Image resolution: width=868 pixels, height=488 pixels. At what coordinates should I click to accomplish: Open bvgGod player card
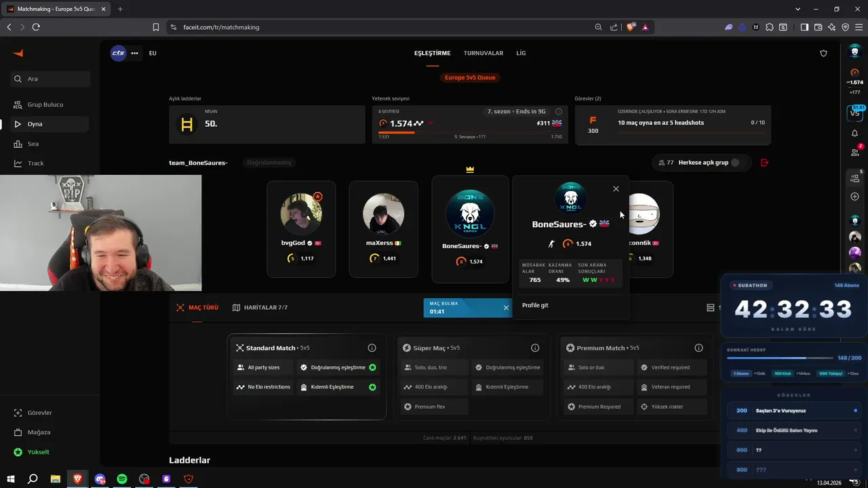tap(301, 229)
